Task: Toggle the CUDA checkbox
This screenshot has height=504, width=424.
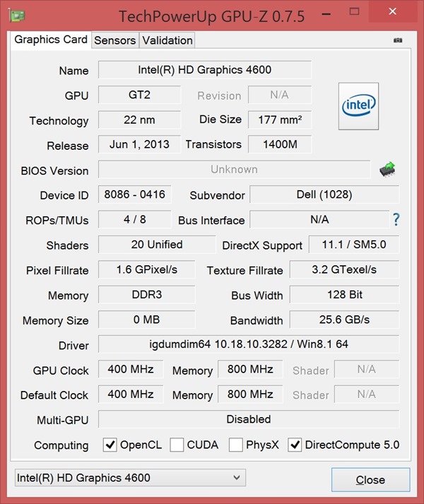Action: click(x=177, y=445)
